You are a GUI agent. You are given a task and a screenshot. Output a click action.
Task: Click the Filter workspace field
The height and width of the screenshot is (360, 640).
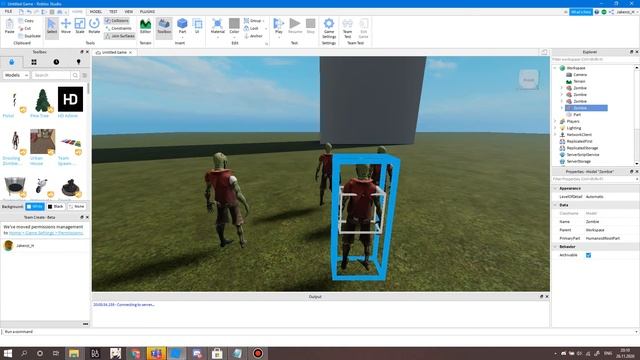[593, 60]
